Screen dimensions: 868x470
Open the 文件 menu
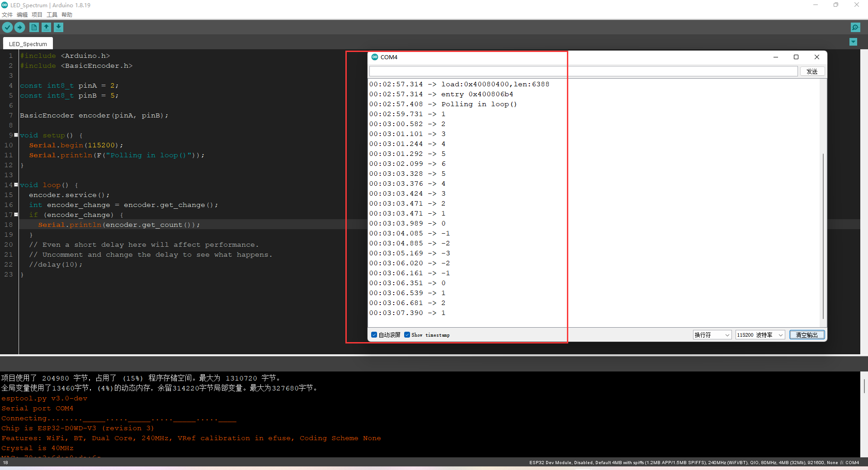7,15
